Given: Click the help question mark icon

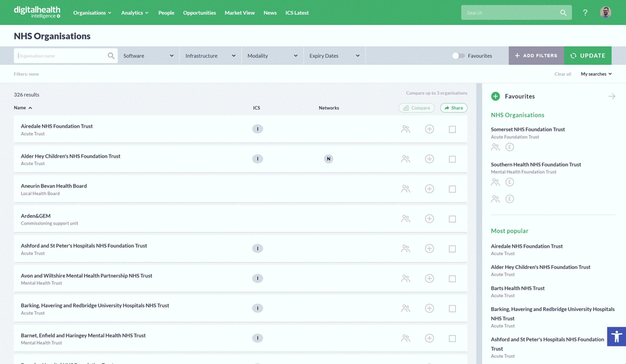Looking at the screenshot, I should coord(585,13).
